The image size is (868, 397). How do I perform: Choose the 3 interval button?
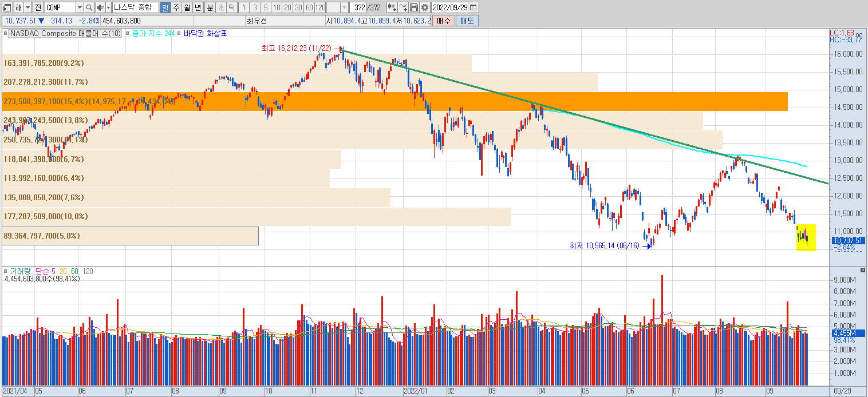[254, 7]
